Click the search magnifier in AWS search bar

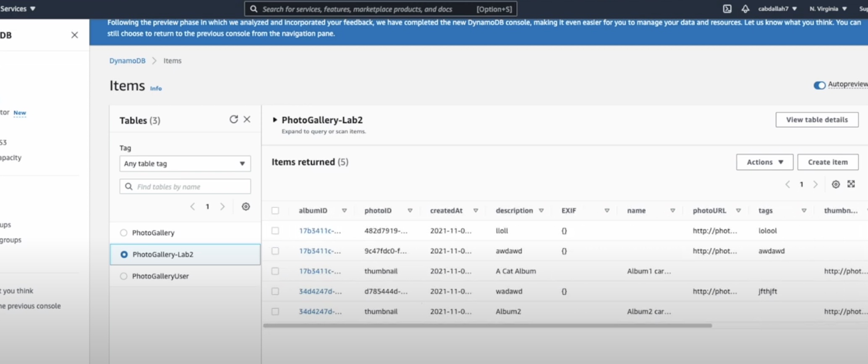254,9
